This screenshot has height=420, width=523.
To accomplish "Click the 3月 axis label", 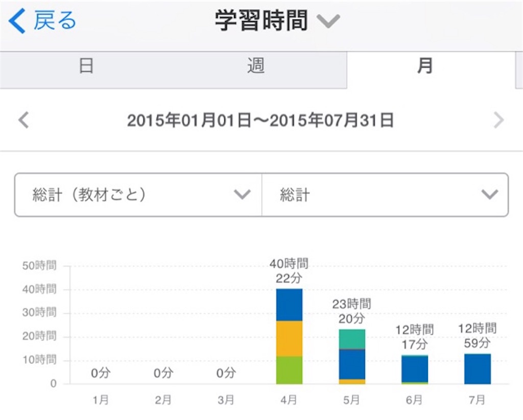I will (226, 400).
